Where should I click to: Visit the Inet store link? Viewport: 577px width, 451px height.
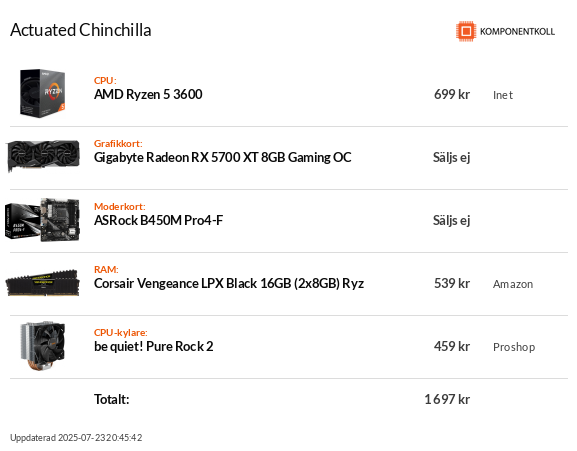503,95
